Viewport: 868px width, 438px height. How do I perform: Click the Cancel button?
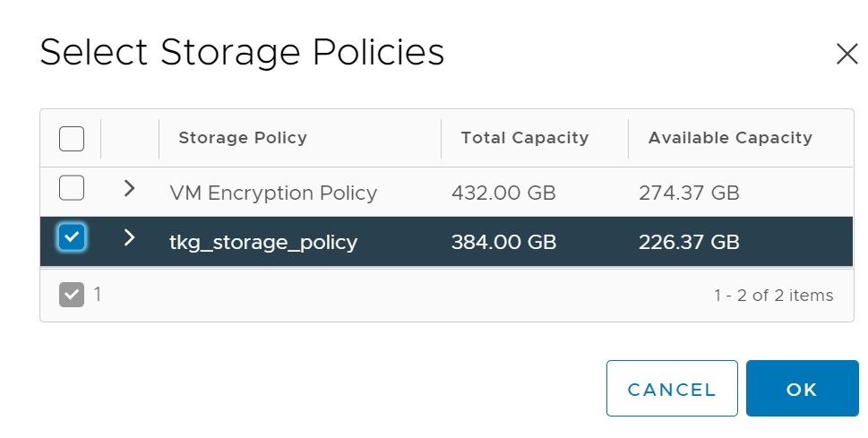672,389
